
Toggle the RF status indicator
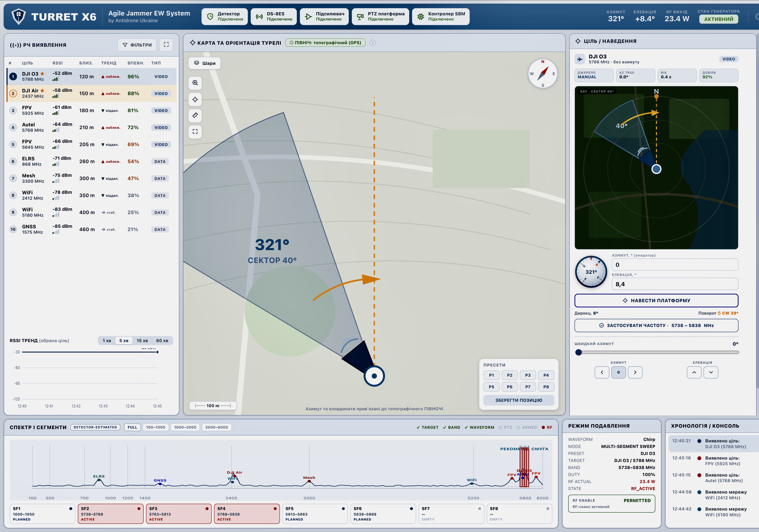click(x=547, y=427)
